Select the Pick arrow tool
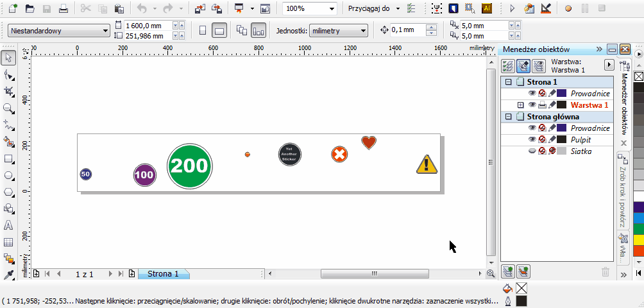The height and width of the screenshot is (308, 644). tap(8, 58)
